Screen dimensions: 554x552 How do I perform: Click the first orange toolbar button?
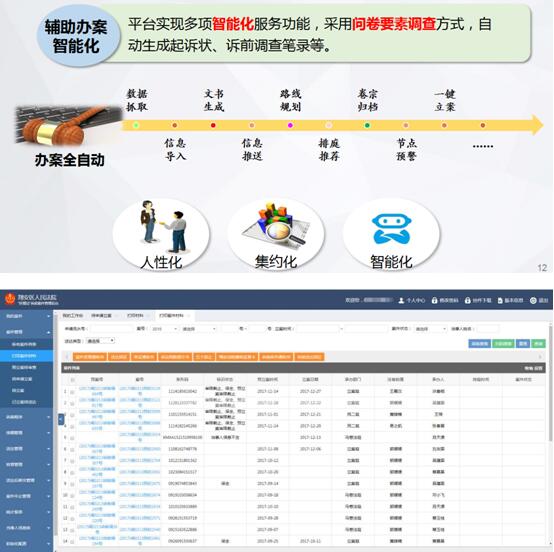pos(90,357)
